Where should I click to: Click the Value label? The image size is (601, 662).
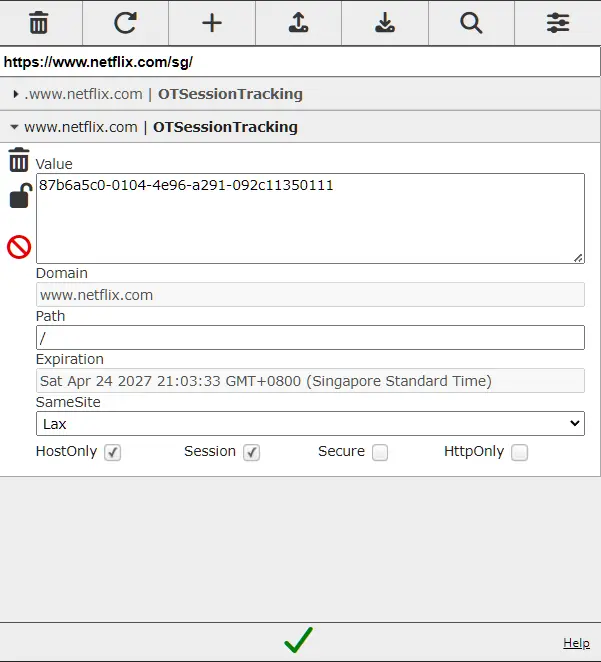coord(54,164)
